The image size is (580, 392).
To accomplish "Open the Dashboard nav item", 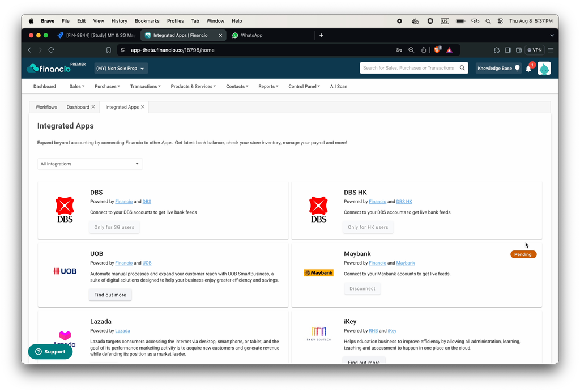I will (44, 87).
